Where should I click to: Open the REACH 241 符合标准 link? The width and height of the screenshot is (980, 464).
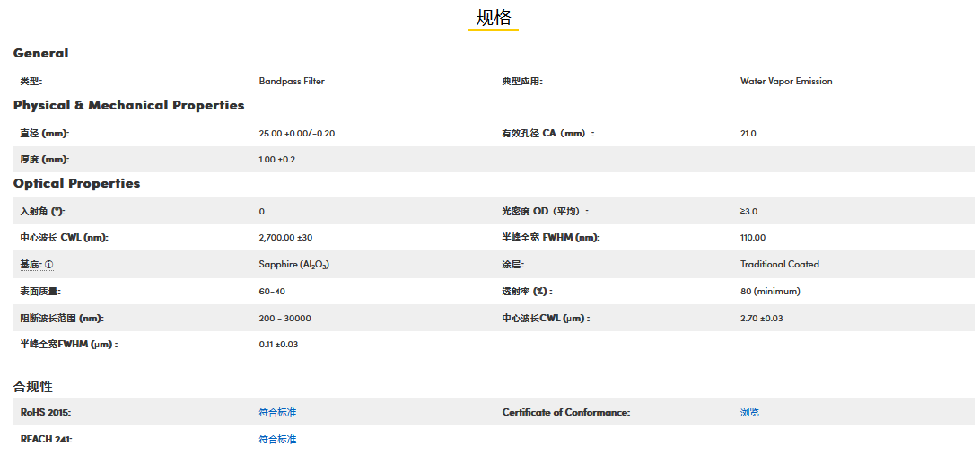pyautogui.click(x=277, y=440)
